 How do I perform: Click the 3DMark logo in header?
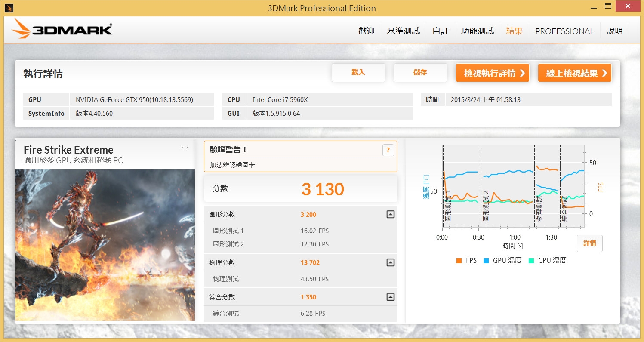click(62, 29)
